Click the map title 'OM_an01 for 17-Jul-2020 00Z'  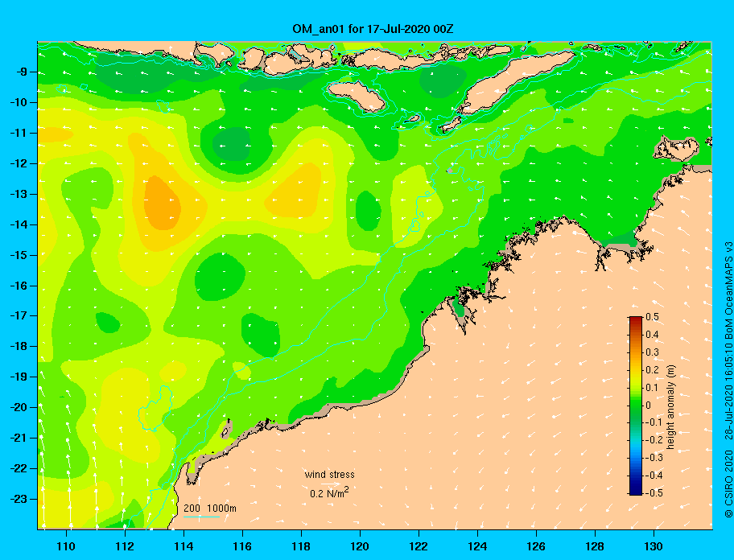coord(373,29)
